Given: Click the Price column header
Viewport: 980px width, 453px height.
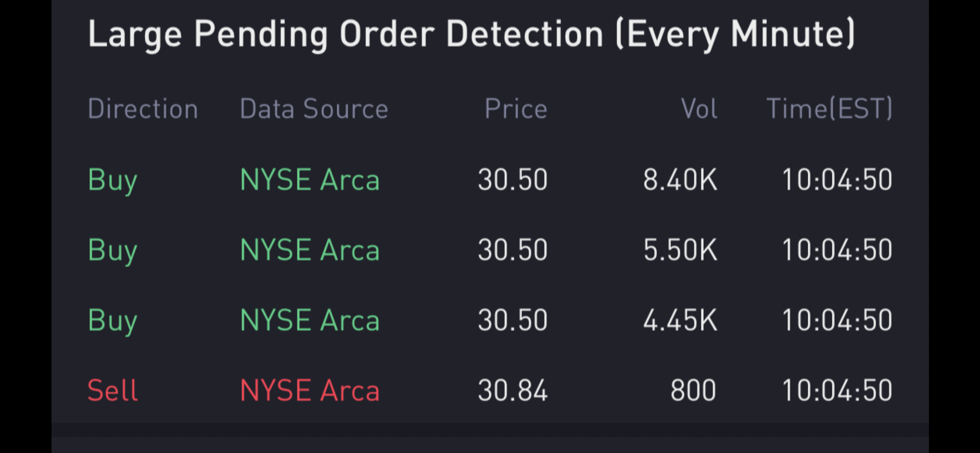Looking at the screenshot, I should (x=516, y=109).
